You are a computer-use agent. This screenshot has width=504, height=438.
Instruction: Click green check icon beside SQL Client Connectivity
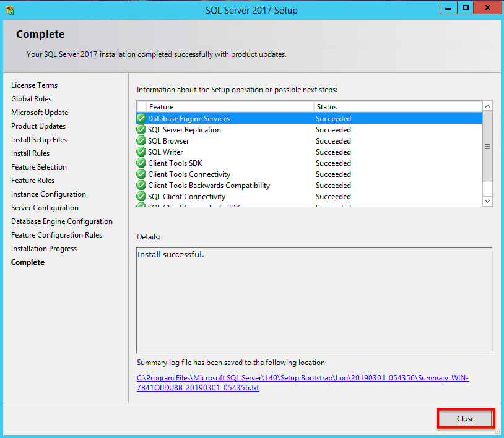click(x=141, y=196)
